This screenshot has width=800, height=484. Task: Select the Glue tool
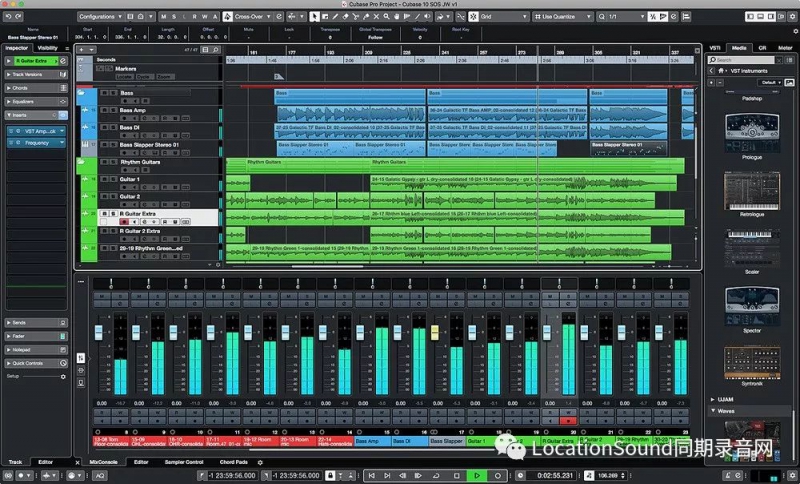point(366,16)
